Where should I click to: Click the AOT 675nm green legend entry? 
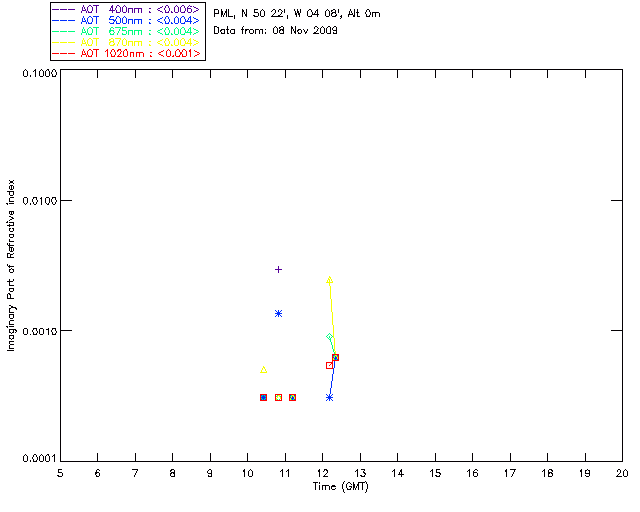[x=127, y=31]
